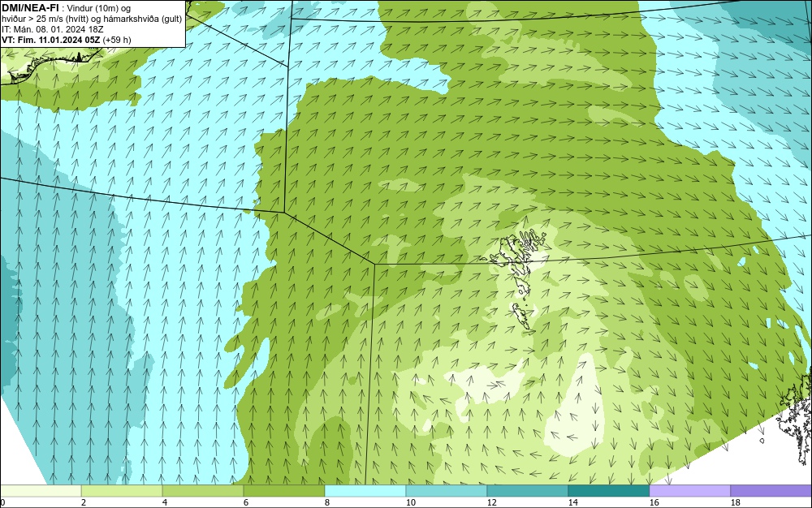Click the pale yellow 0–2 m/s legend swatch

click(x=41, y=490)
